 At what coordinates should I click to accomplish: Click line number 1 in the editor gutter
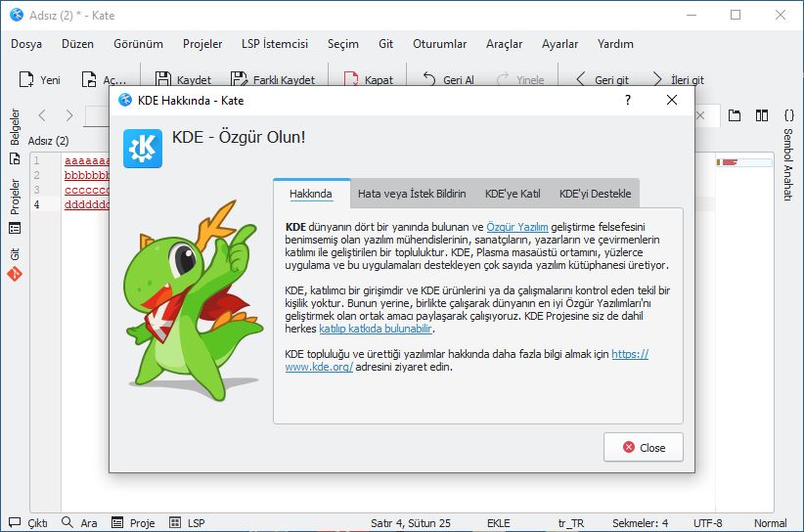click(x=36, y=161)
